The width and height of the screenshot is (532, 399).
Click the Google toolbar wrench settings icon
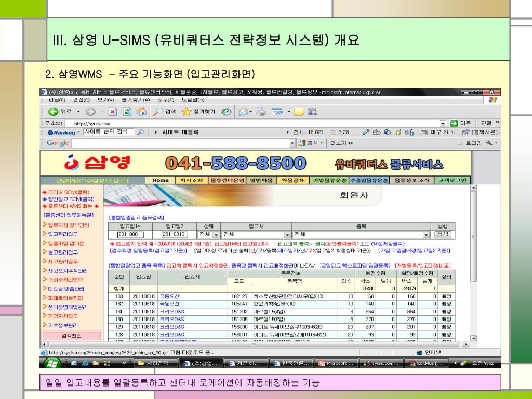click(x=489, y=143)
